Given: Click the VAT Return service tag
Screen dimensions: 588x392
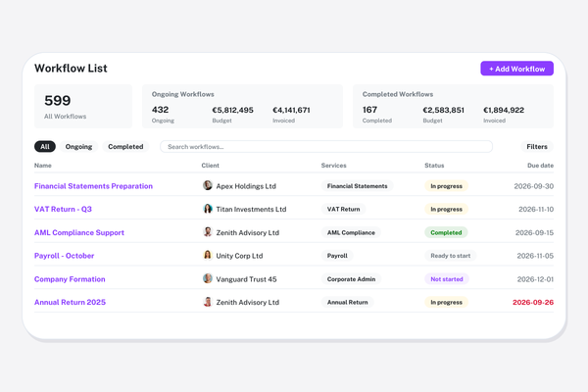Looking at the screenshot, I should pyautogui.click(x=343, y=210).
